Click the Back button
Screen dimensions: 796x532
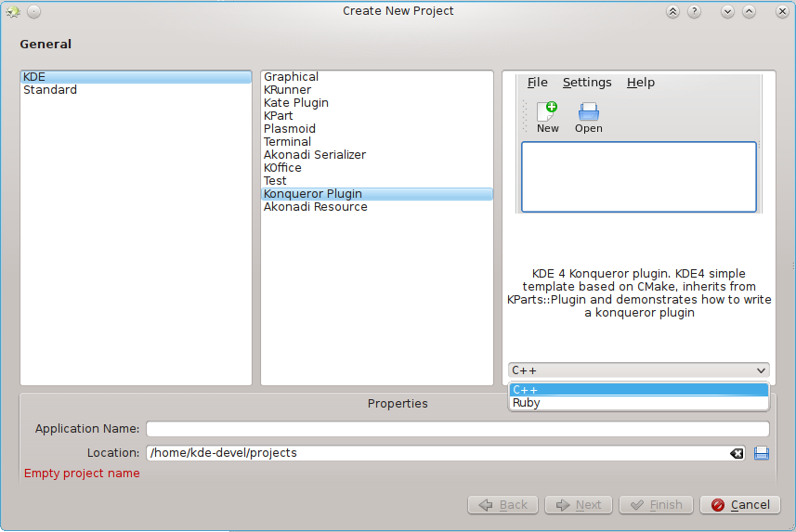coord(502,504)
